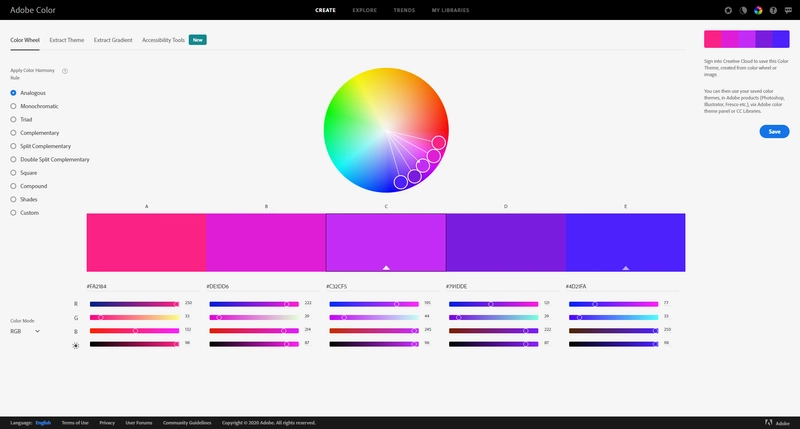The height and width of the screenshot is (429, 800).
Task: Open the Color Mode RGB dropdown
Action: pos(25,332)
